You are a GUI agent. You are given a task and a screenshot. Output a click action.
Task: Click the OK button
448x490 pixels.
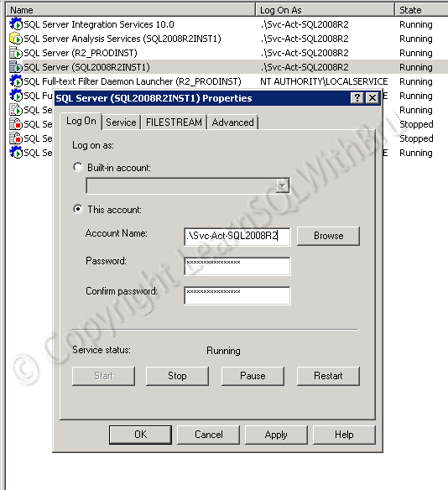(140, 435)
